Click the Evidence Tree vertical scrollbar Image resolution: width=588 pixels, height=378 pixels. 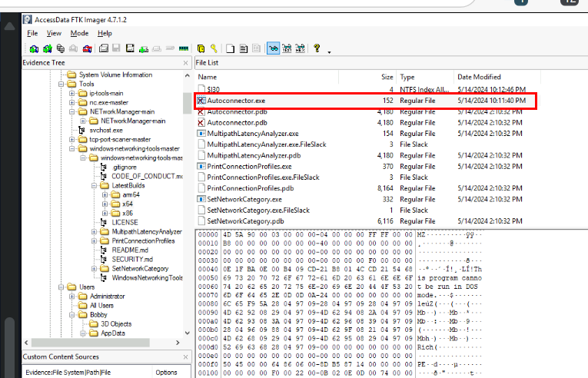click(x=187, y=192)
